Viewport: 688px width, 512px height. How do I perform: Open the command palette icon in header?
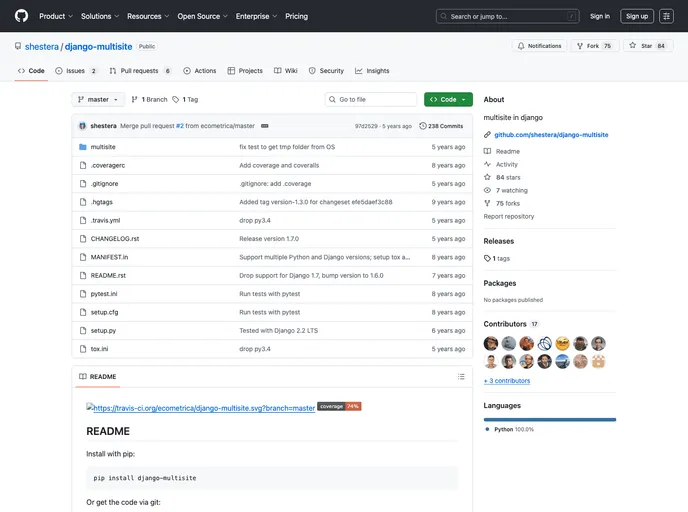666,16
